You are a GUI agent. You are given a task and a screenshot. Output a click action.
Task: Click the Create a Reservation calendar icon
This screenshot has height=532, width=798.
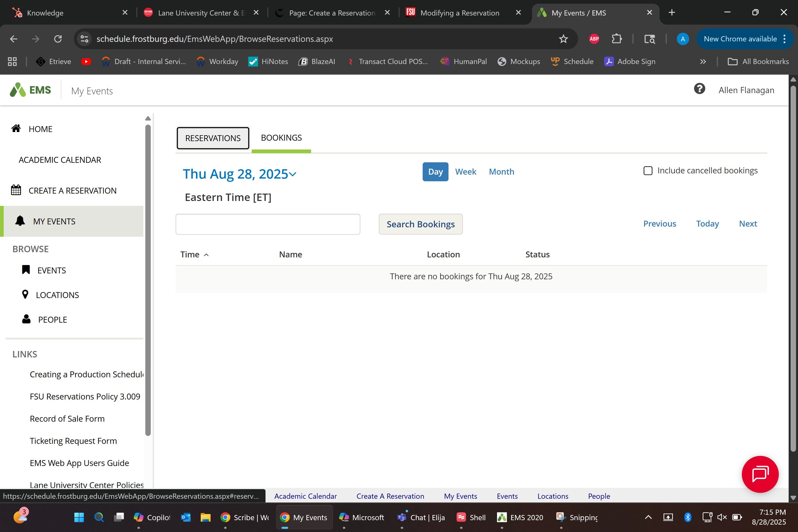click(16, 190)
